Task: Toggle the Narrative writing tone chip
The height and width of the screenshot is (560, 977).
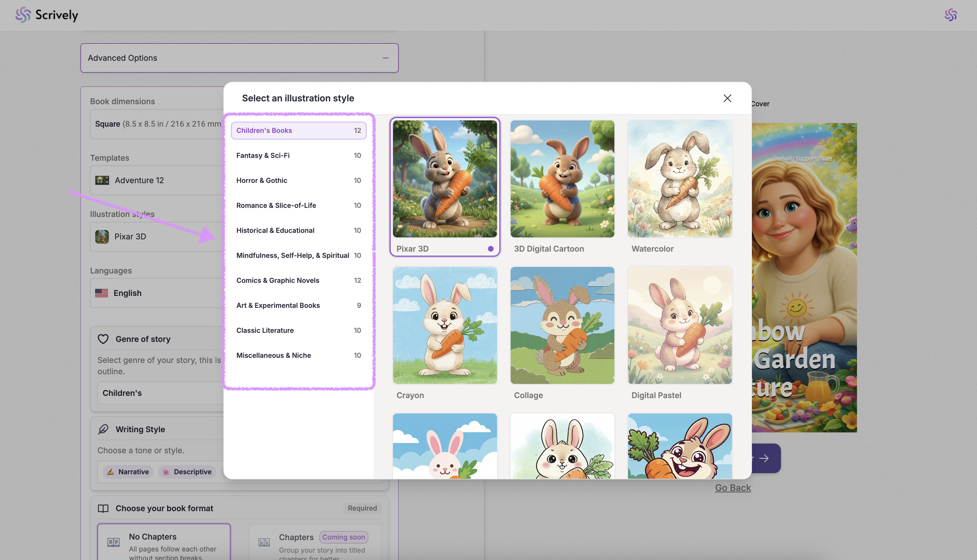Action: pos(128,471)
